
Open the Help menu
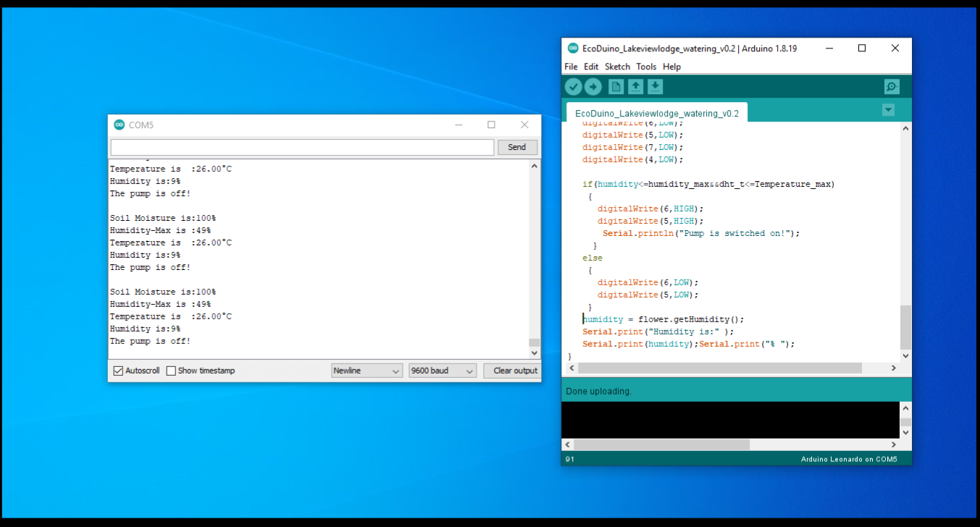pos(671,67)
